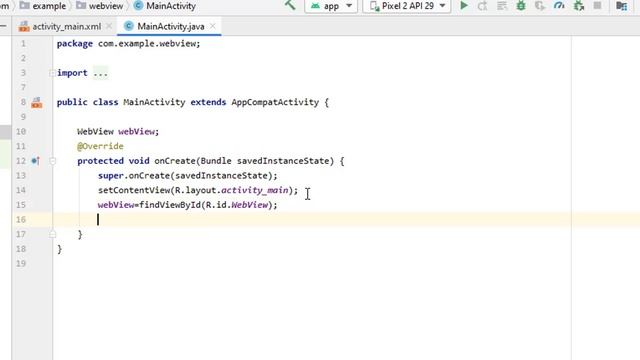The height and width of the screenshot is (360, 640).
Task: Click onCreate in the method signature
Action: tap(175, 161)
